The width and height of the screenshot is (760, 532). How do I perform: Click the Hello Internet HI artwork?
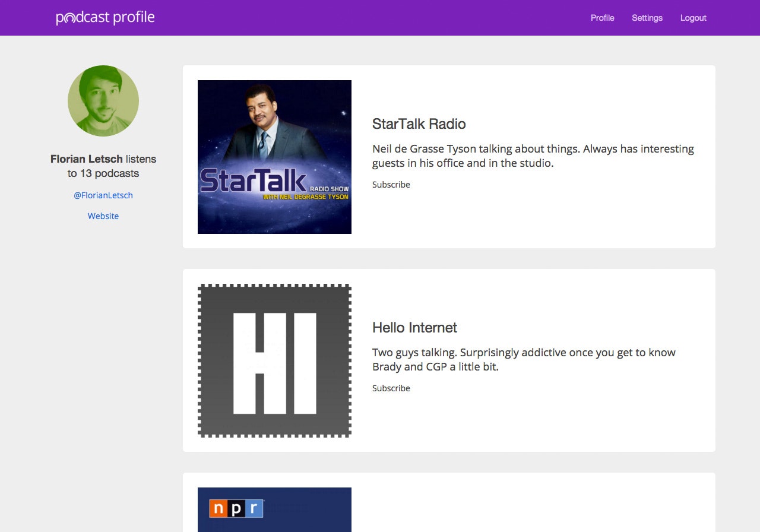[274, 360]
